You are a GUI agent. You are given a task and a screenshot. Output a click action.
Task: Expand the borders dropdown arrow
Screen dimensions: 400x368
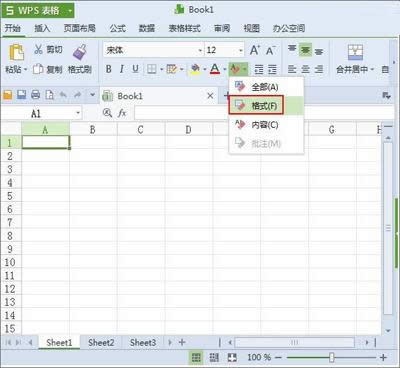click(x=161, y=69)
